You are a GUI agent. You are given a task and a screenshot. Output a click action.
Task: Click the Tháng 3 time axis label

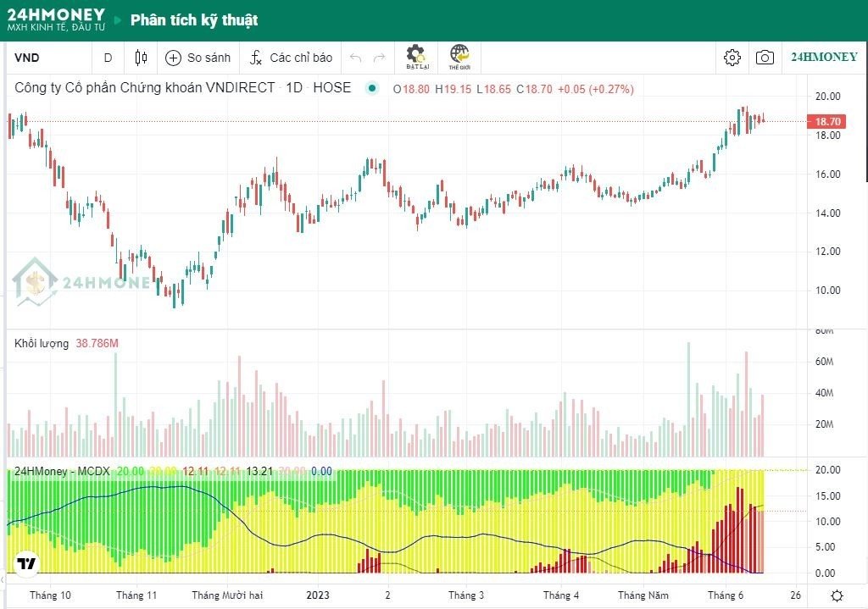(x=466, y=595)
